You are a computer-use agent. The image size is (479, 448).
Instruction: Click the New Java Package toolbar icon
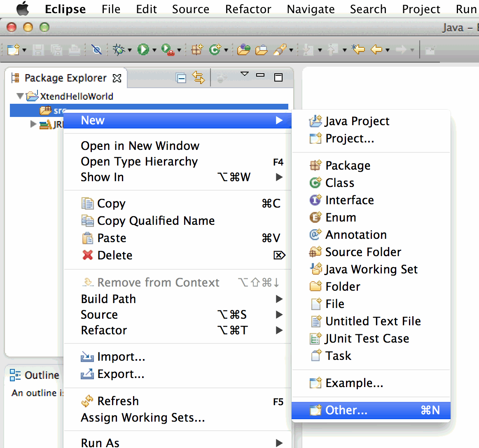pos(197,50)
